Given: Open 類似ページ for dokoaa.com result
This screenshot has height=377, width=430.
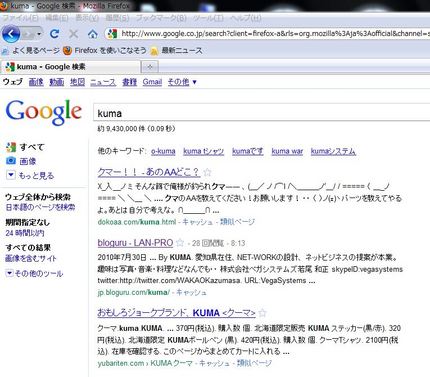Looking at the screenshot, I should 237,222.
